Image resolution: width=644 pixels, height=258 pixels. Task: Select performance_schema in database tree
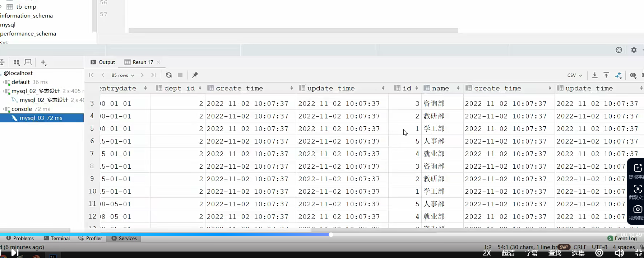pos(28,33)
